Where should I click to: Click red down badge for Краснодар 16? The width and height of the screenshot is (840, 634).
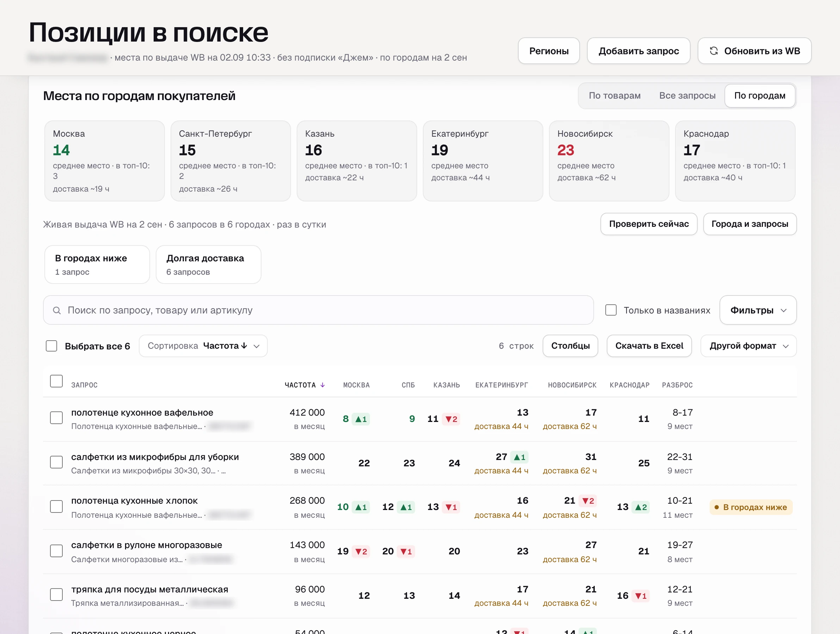point(641,596)
